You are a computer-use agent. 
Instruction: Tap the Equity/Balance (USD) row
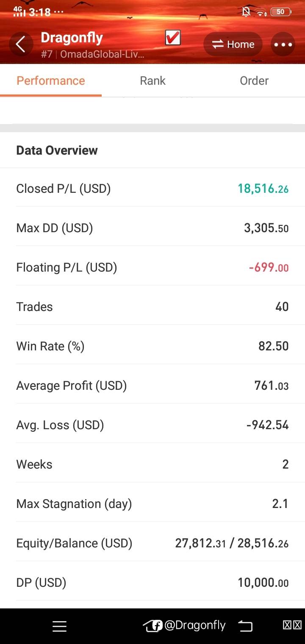point(152,543)
